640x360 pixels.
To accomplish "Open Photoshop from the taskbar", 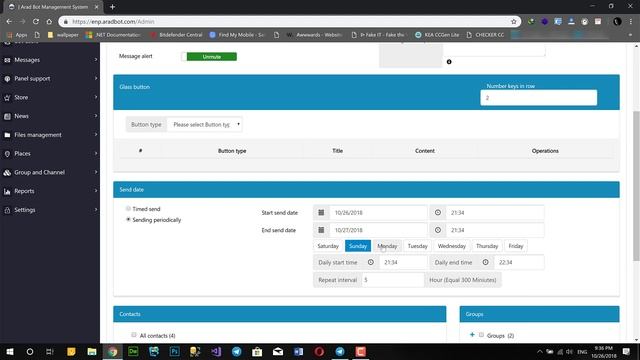I will coord(174,351).
